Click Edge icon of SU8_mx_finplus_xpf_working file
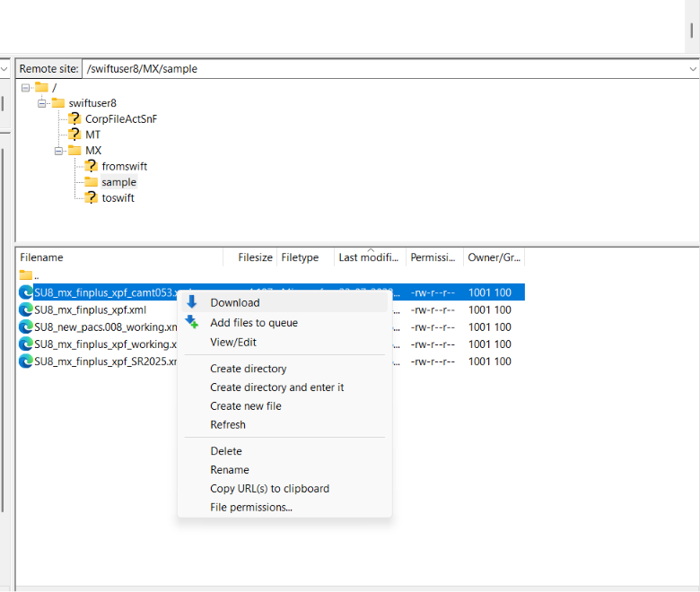The image size is (700, 592). point(26,344)
